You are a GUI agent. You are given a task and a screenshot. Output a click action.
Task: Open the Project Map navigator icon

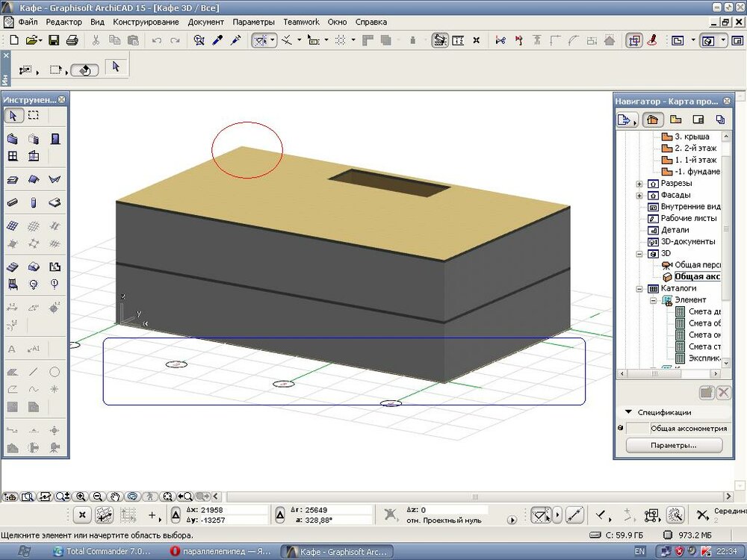[652, 119]
